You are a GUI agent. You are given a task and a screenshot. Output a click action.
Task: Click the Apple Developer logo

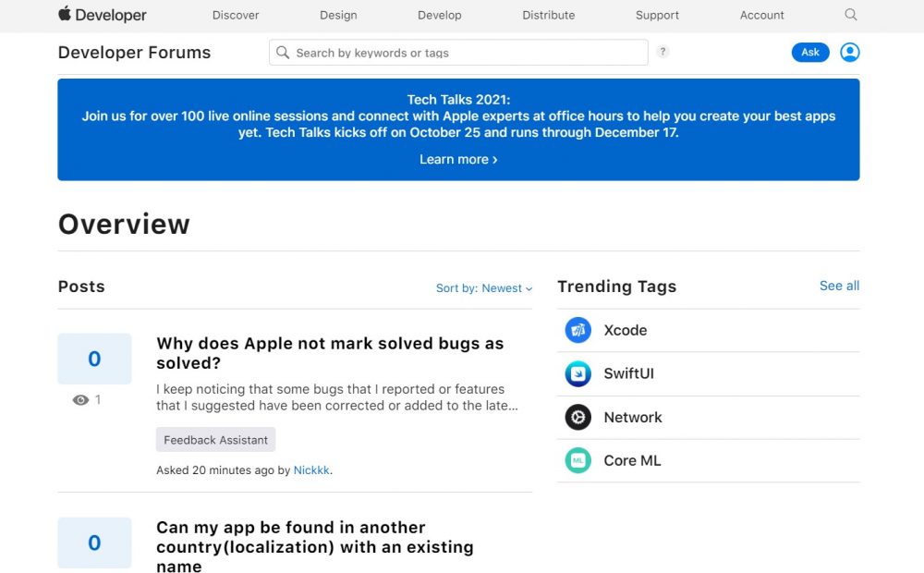click(x=103, y=15)
